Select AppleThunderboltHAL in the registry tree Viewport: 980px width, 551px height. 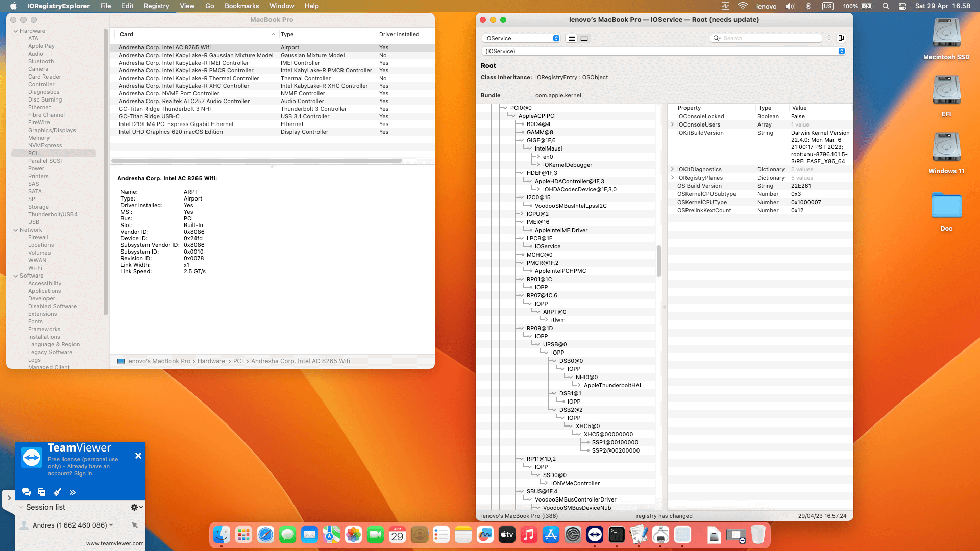click(613, 385)
